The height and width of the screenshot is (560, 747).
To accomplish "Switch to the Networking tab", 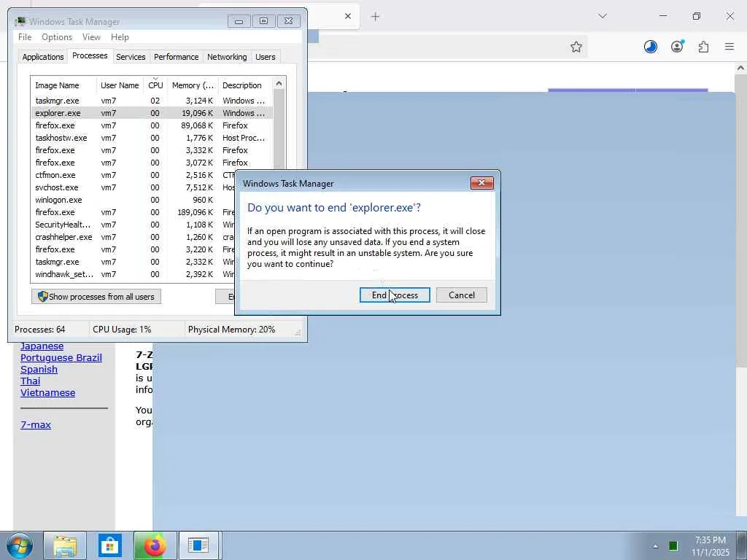I will click(x=227, y=57).
